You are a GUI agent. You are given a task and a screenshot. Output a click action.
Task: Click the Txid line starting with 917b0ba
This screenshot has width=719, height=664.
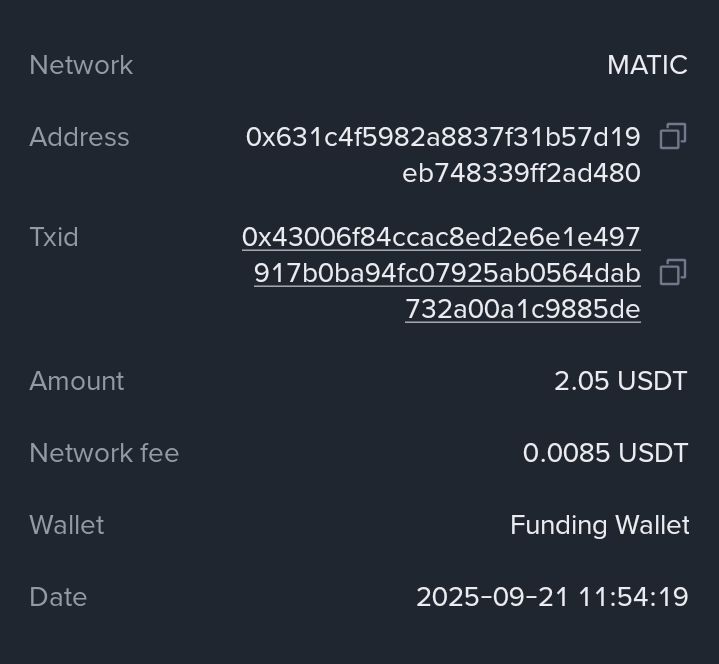click(447, 273)
